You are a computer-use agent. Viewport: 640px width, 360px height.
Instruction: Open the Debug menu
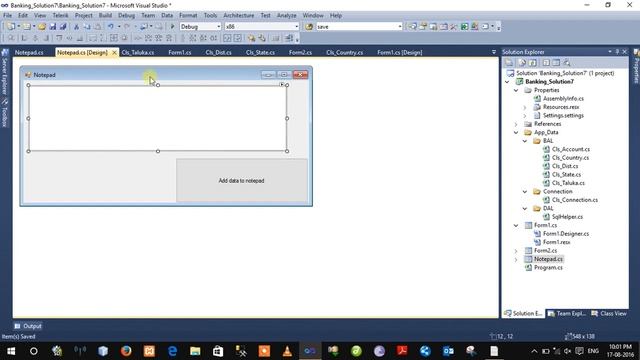126,16
